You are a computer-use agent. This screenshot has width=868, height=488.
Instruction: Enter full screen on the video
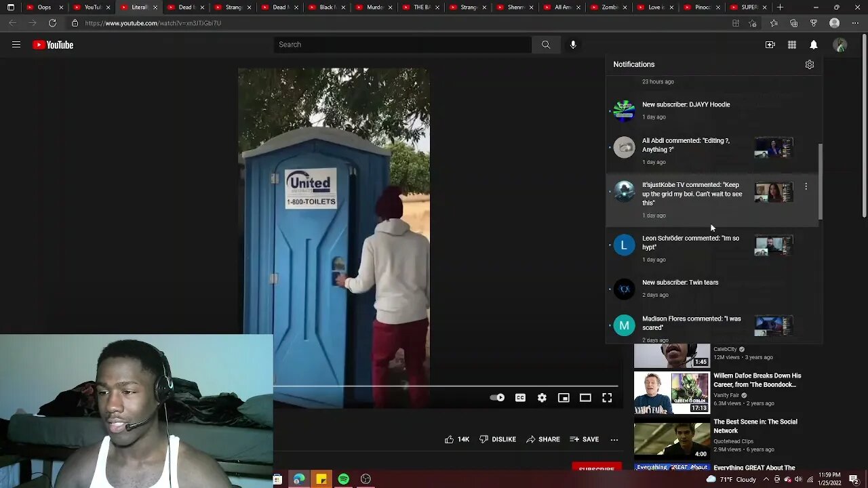tap(607, 398)
